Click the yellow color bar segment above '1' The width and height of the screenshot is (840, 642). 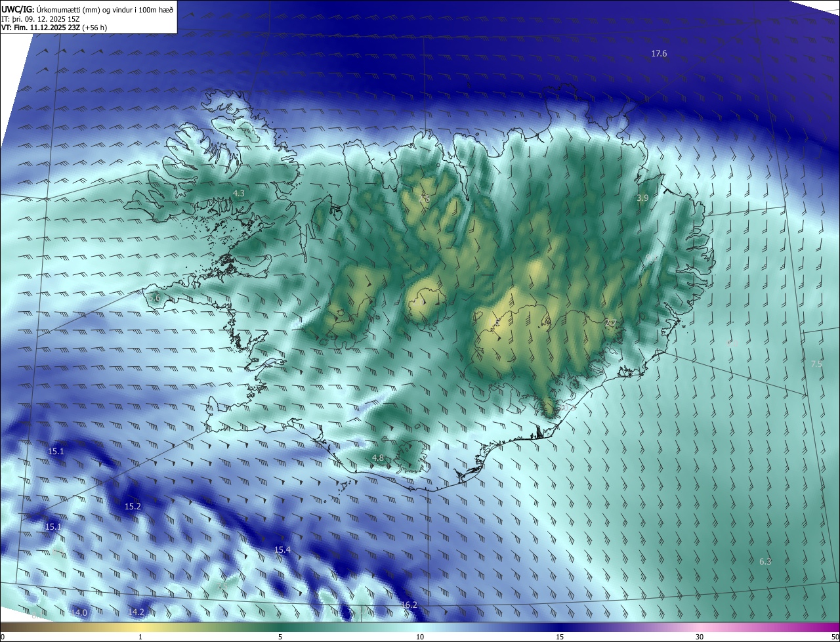click(140, 627)
